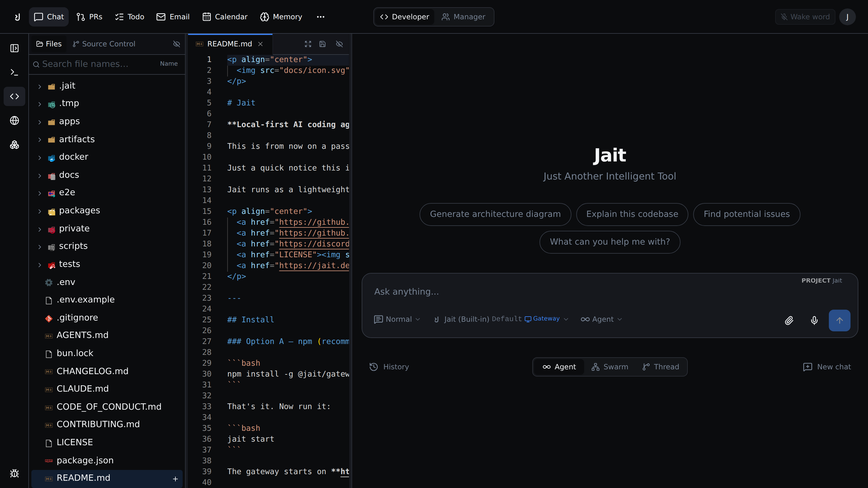
Task: Click the expand editor fullscreen icon
Action: [x=308, y=44]
